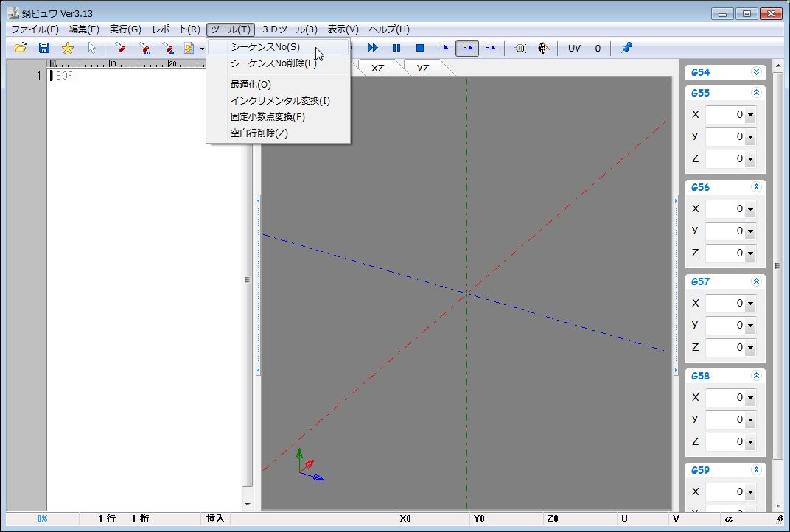Open a file with the folder icon
The width and height of the screenshot is (790, 532).
[x=20, y=48]
